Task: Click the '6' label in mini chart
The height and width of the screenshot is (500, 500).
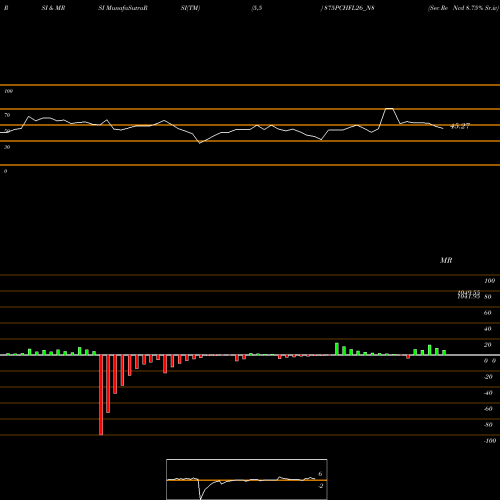Action: [x=320, y=474]
